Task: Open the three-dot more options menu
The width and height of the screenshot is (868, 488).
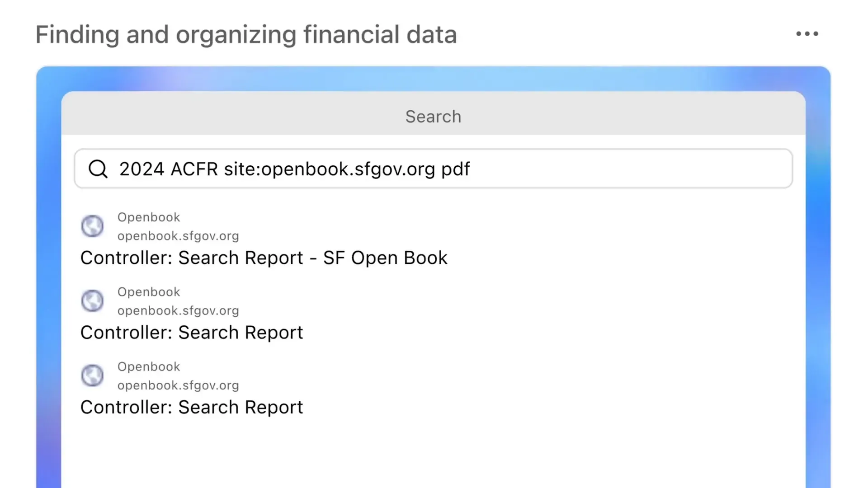Action: (x=807, y=34)
